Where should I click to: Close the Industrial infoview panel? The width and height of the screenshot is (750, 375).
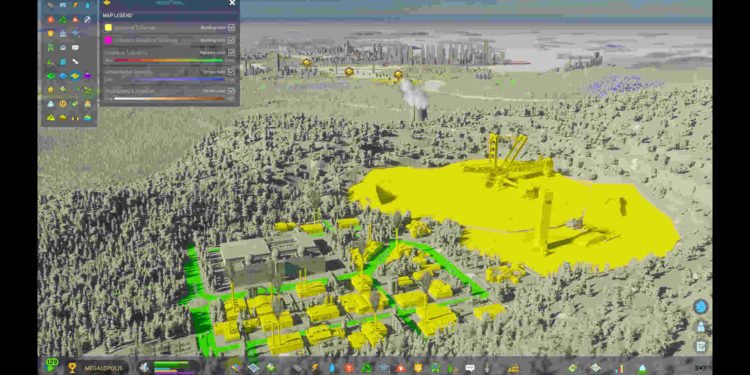(x=232, y=3)
